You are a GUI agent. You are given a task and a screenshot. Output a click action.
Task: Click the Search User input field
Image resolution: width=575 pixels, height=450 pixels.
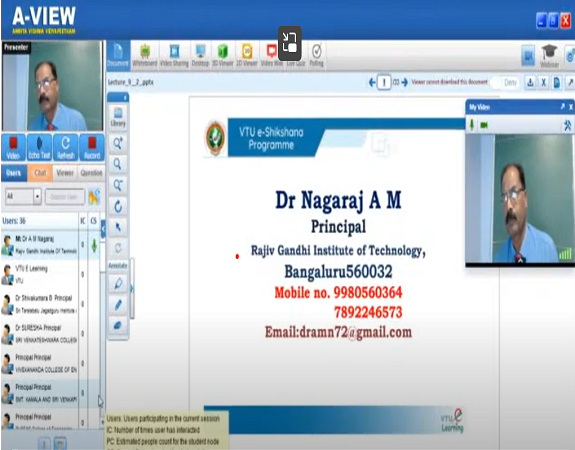(65, 197)
